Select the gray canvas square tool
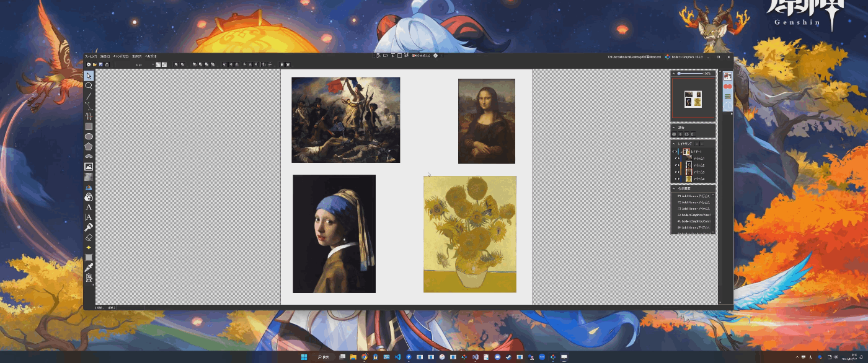Viewport: 868px width, 363px height. pyautogui.click(x=89, y=257)
